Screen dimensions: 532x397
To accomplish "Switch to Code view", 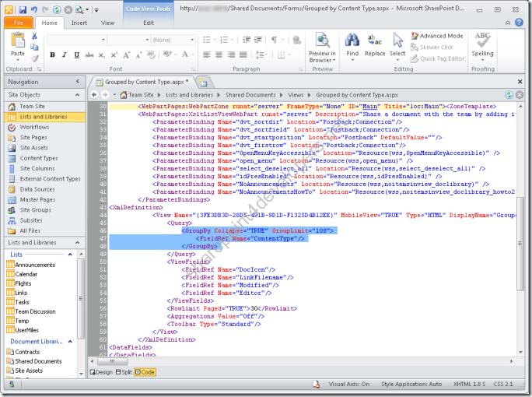I will point(145,372).
